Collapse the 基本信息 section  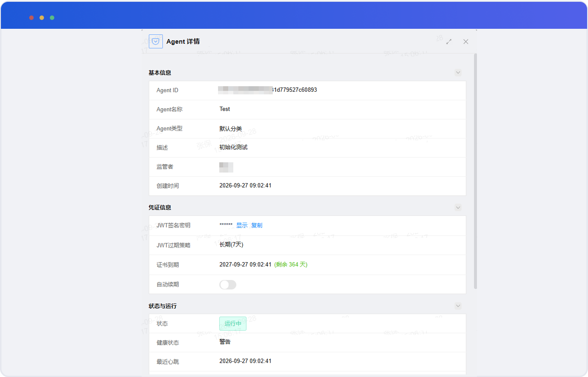click(x=458, y=72)
